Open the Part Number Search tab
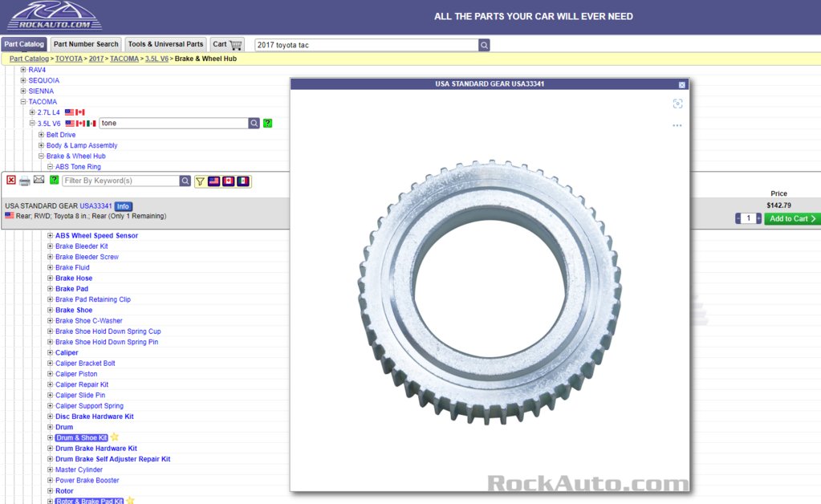Image resolution: width=821 pixels, height=504 pixels. (x=86, y=44)
